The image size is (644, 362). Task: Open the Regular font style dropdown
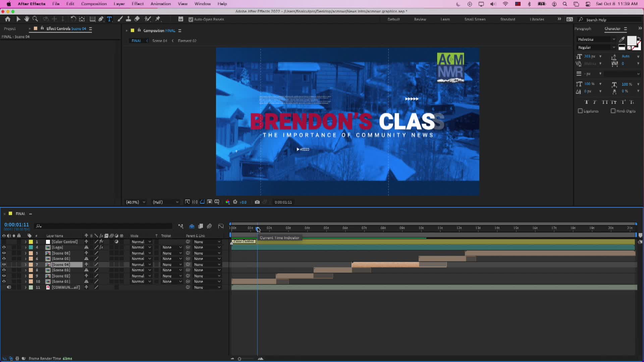point(596,48)
